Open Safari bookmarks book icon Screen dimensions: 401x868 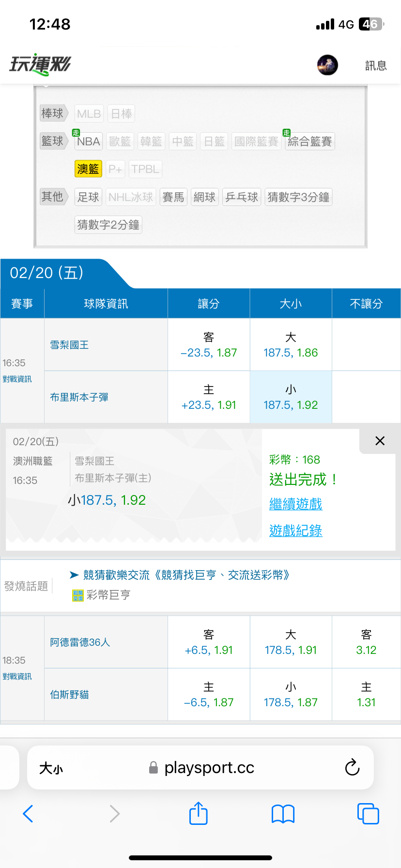(283, 814)
